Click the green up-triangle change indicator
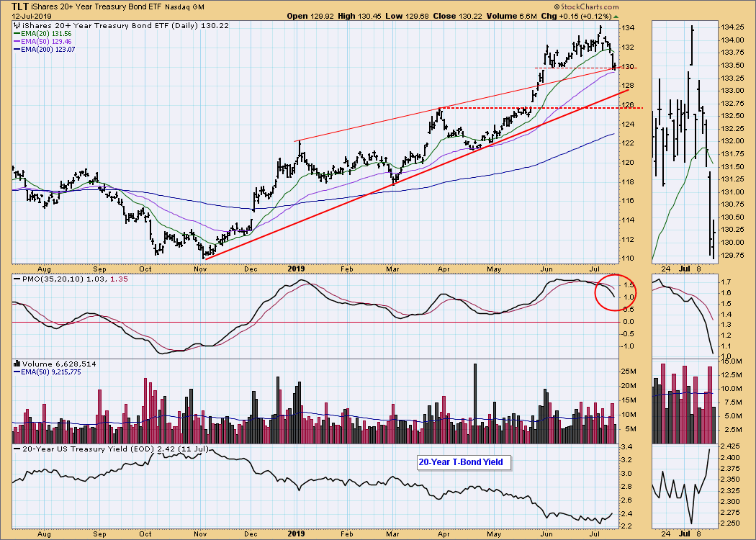 point(616,17)
